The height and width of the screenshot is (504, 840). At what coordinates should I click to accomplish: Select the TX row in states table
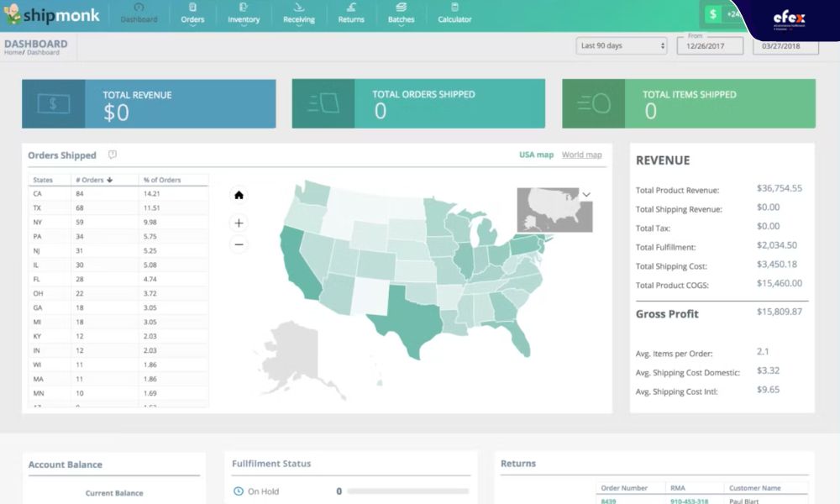click(x=118, y=207)
